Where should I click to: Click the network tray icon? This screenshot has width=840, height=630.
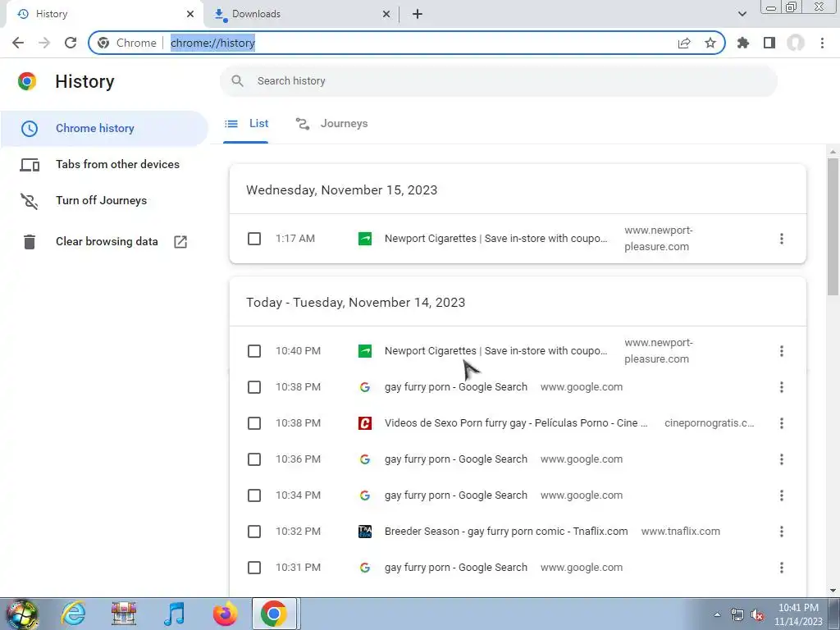(x=737, y=614)
